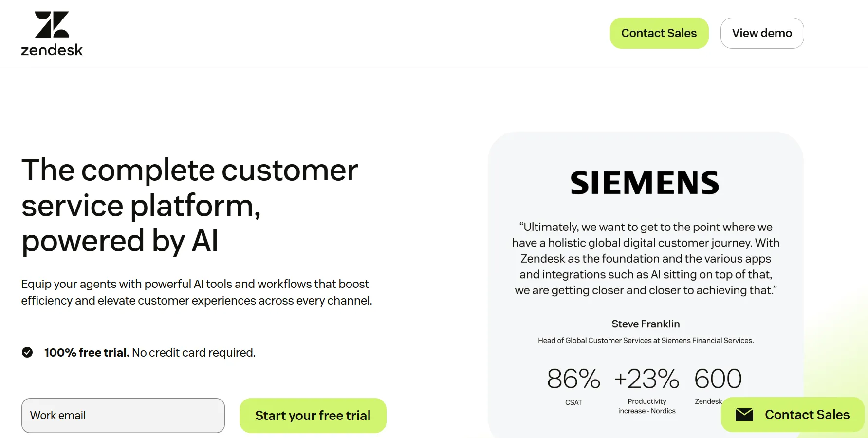Click inside the Work email field

point(123,415)
